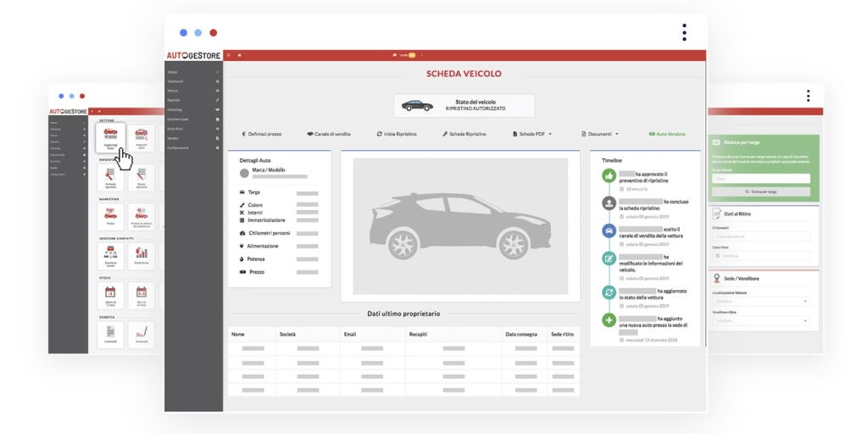Click Statistiche chart tile in left window
Viewport: 868px width, 434px height.
tap(142, 256)
